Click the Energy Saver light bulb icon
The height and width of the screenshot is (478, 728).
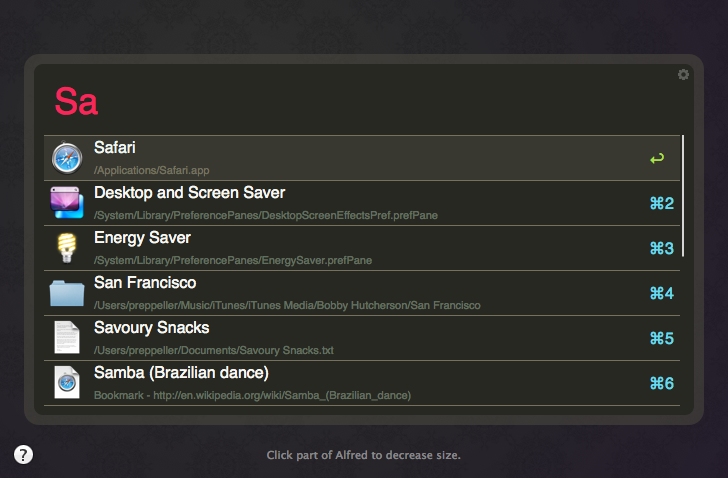(x=67, y=248)
